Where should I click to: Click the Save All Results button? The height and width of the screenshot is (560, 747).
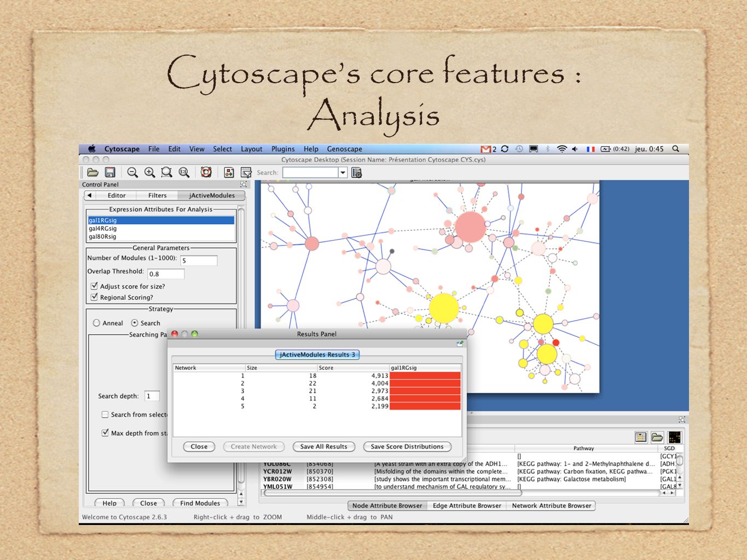(324, 447)
